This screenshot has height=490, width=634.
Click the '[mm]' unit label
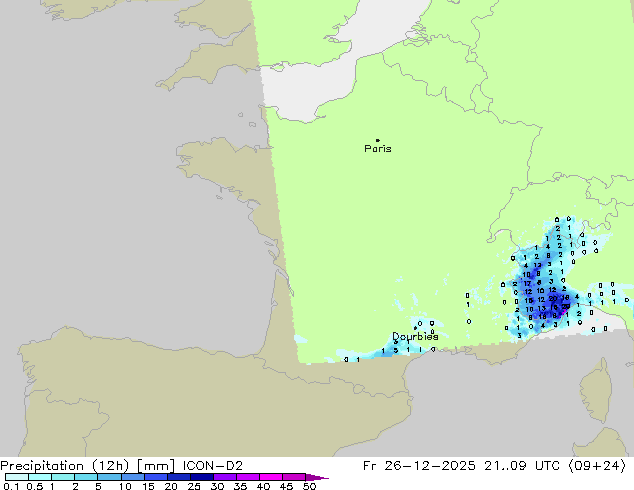coord(156,466)
